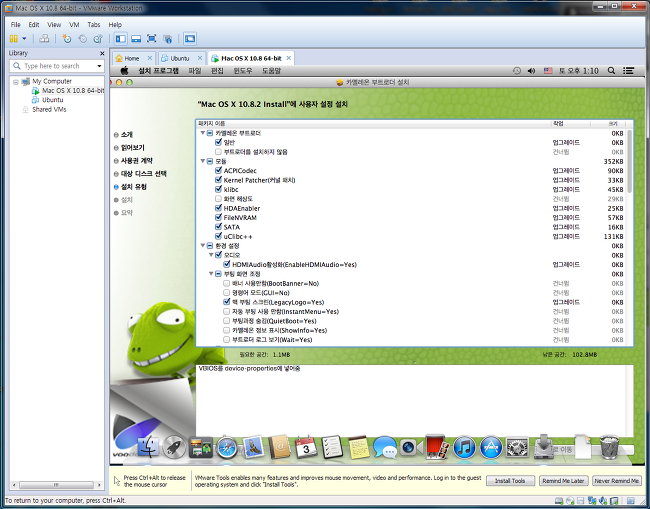Uncheck FileNVRAM module
The width and height of the screenshot is (650, 509).
click(x=218, y=218)
